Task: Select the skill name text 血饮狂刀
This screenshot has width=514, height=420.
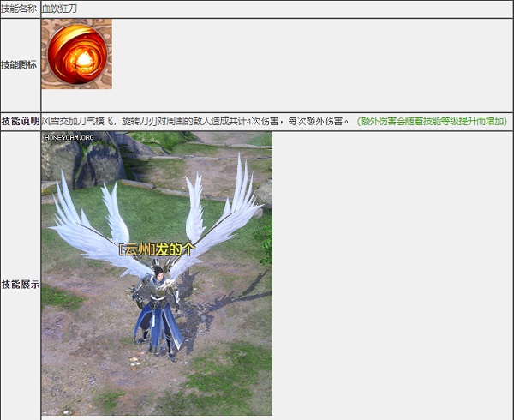Action: pyautogui.click(x=59, y=9)
